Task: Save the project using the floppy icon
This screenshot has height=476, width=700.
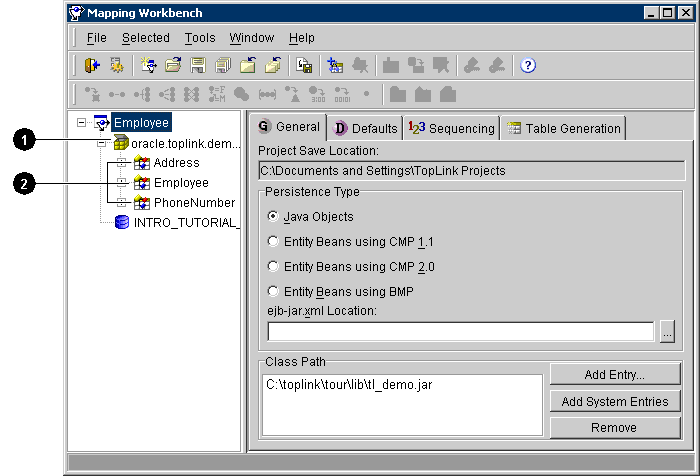Action: coord(198,66)
